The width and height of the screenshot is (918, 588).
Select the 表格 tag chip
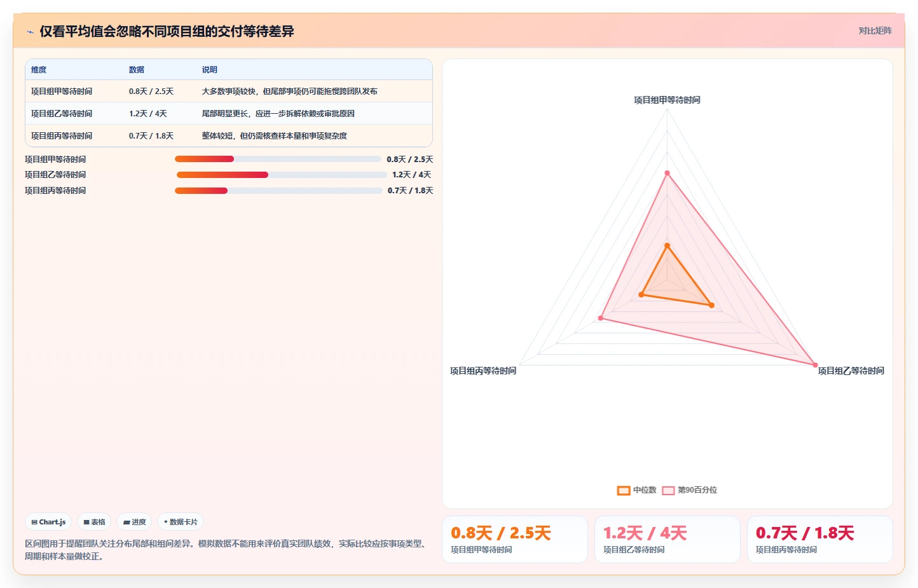[94, 522]
